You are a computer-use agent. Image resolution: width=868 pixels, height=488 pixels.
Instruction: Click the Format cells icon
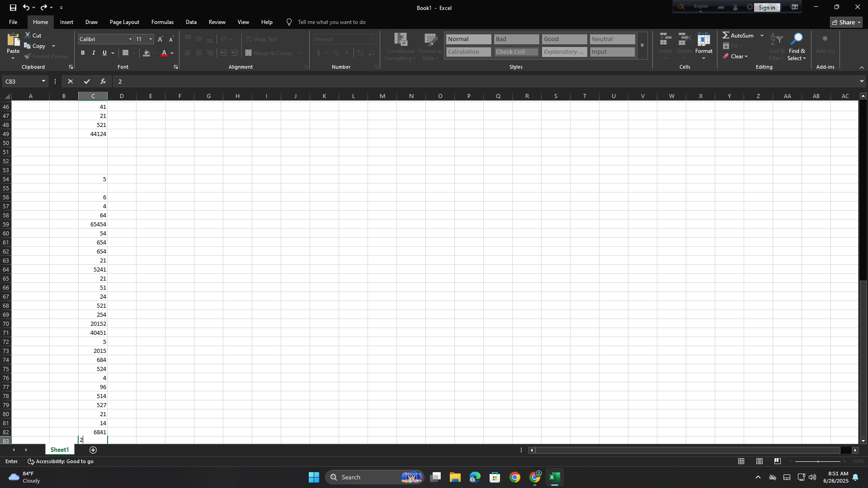pos(704,40)
